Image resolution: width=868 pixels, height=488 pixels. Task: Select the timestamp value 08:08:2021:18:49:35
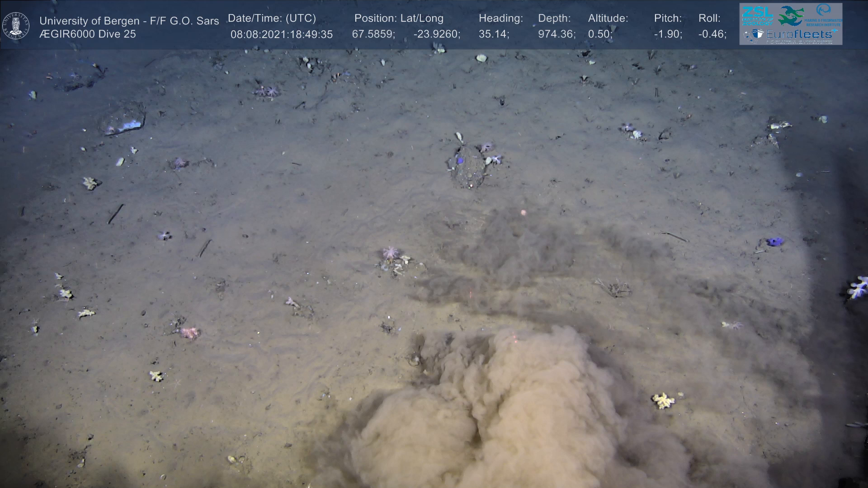pyautogui.click(x=282, y=34)
